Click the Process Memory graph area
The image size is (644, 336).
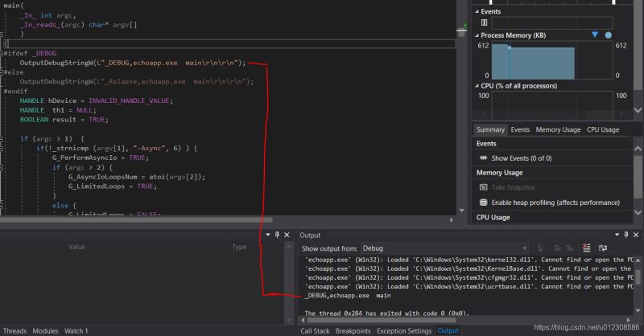(552, 61)
